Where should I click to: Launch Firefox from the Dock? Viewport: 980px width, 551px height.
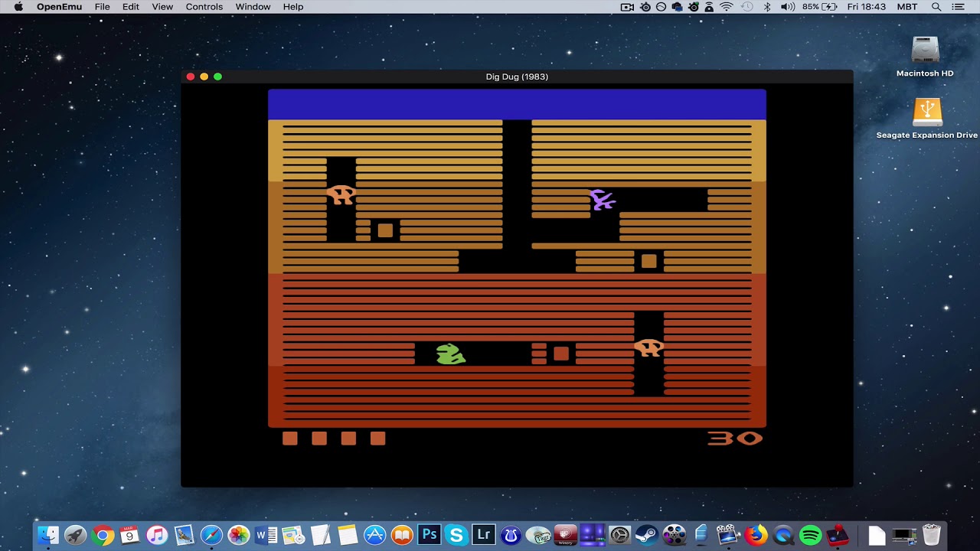[756, 535]
